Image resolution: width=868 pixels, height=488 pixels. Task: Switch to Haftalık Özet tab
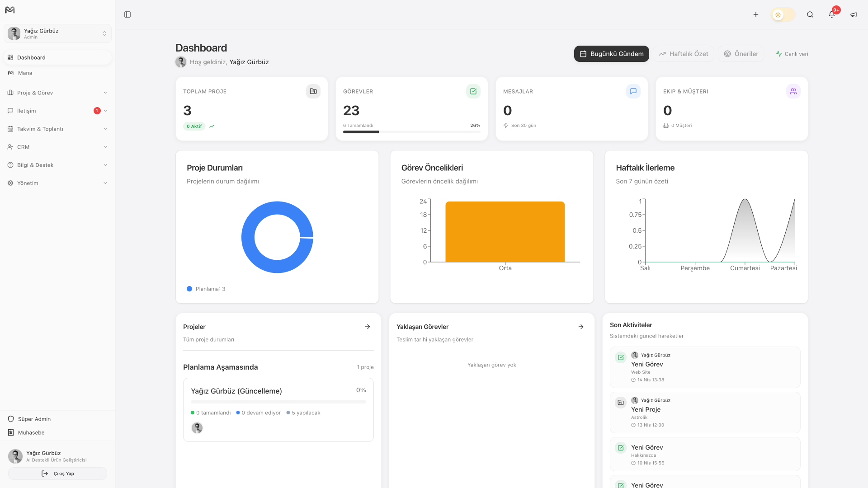(x=683, y=54)
